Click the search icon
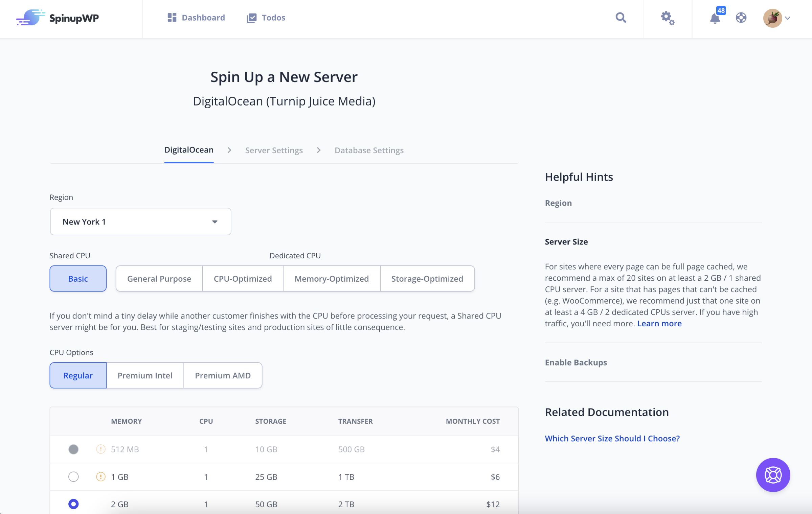Viewport: 812px width, 514px height. pyautogui.click(x=621, y=17)
